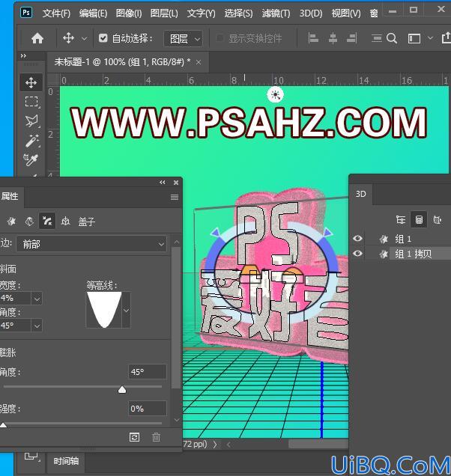
Task: Open the 图像(I) menu
Action: [129, 13]
